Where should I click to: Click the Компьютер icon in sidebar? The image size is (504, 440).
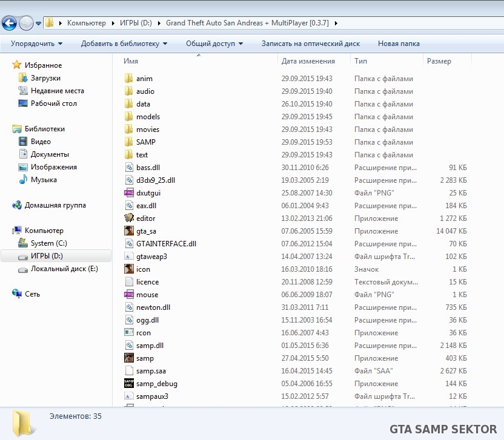(x=17, y=231)
